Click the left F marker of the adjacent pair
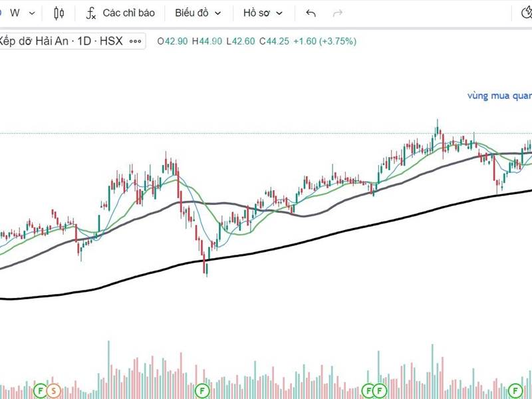532x399 pixels. pyautogui.click(x=369, y=390)
